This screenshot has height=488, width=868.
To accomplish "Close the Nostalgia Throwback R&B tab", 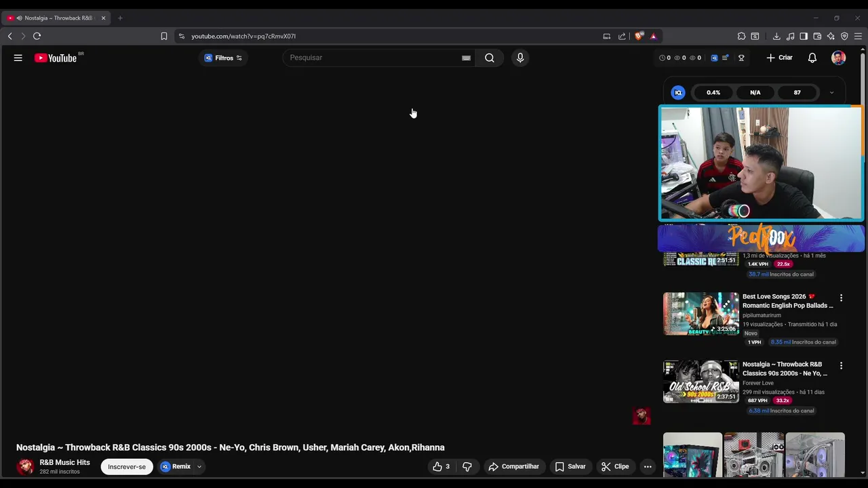I will coord(103,18).
